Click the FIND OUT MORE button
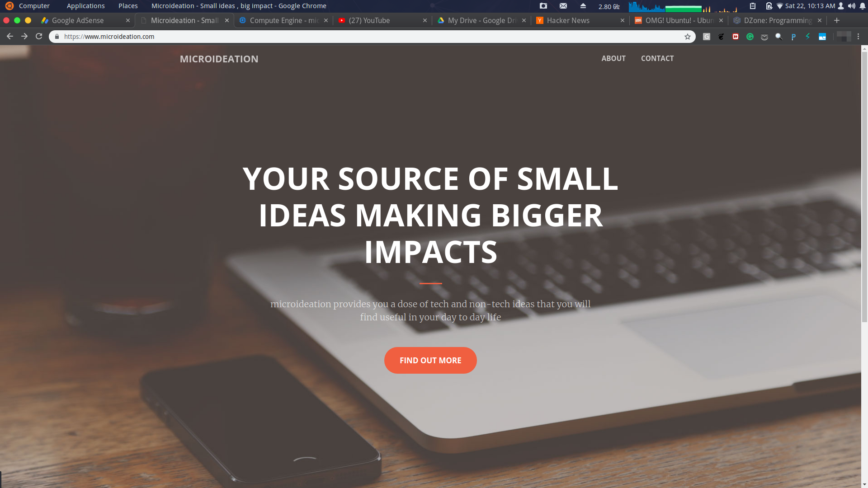The image size is (868, 488). (430, 360)
